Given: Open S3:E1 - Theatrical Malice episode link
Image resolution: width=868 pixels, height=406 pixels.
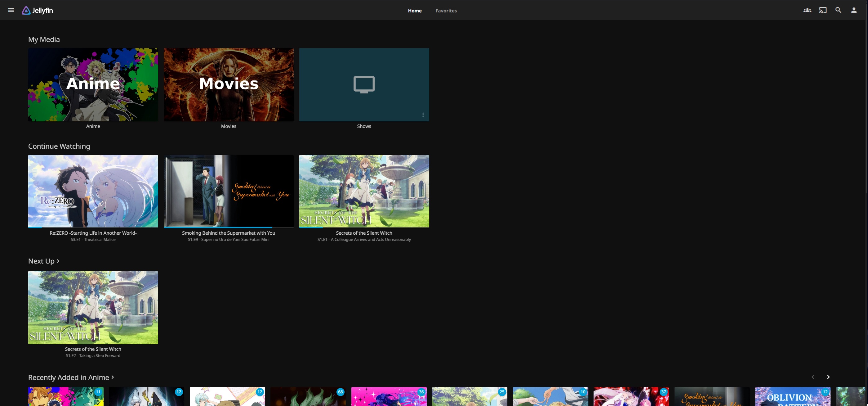Looking at the screenshot, I should coord(93,239).
